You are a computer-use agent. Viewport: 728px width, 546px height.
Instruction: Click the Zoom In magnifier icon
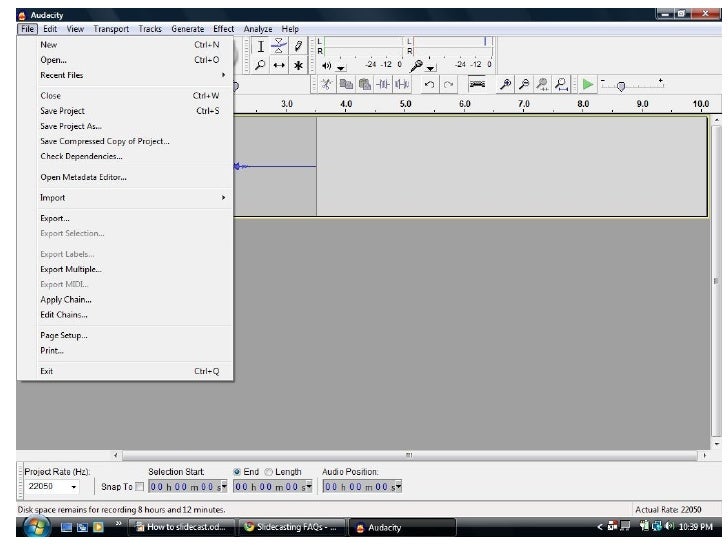click(506, 85)
